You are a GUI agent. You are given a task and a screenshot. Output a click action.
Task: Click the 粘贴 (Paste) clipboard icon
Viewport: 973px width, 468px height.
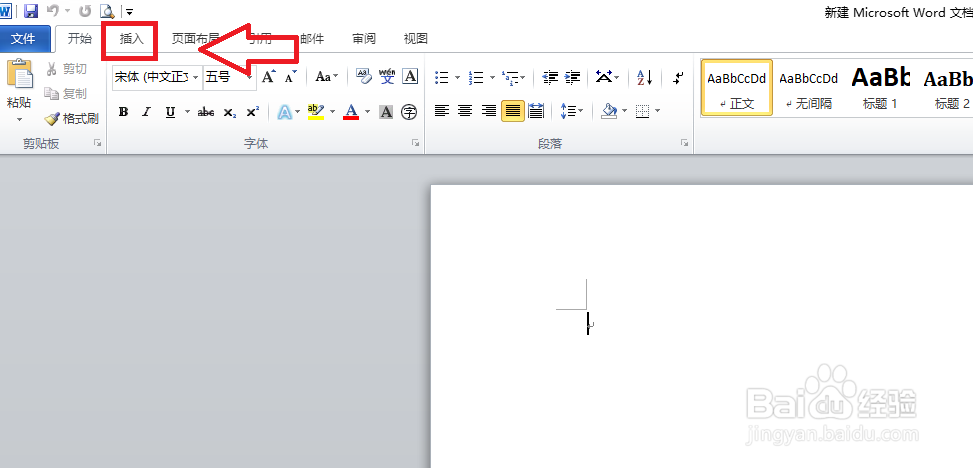tap(19, 74)
